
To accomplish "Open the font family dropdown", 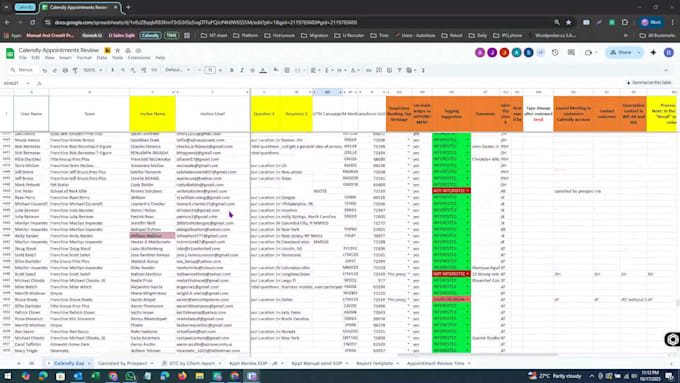I will point(177,70).
